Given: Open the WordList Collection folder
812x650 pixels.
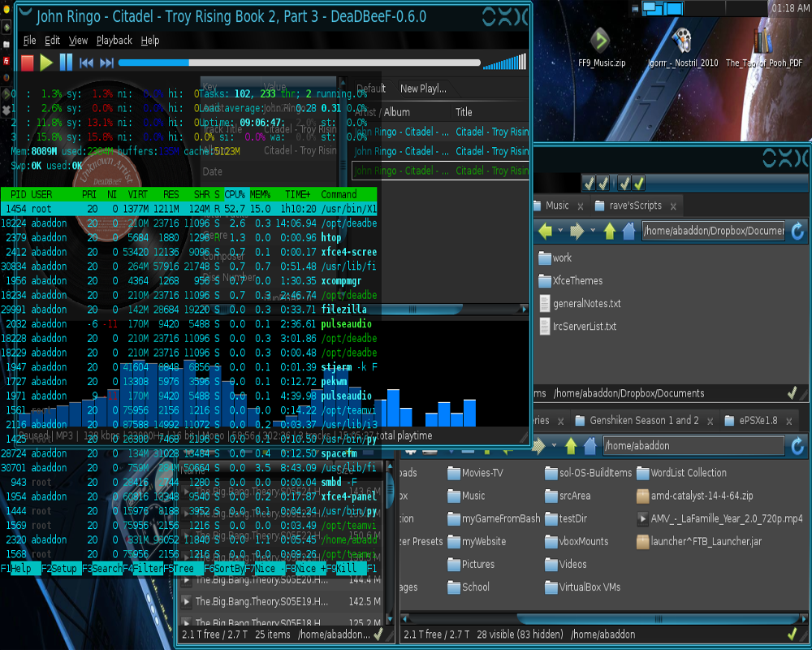Looking at the screenshot, I should 681,473.
